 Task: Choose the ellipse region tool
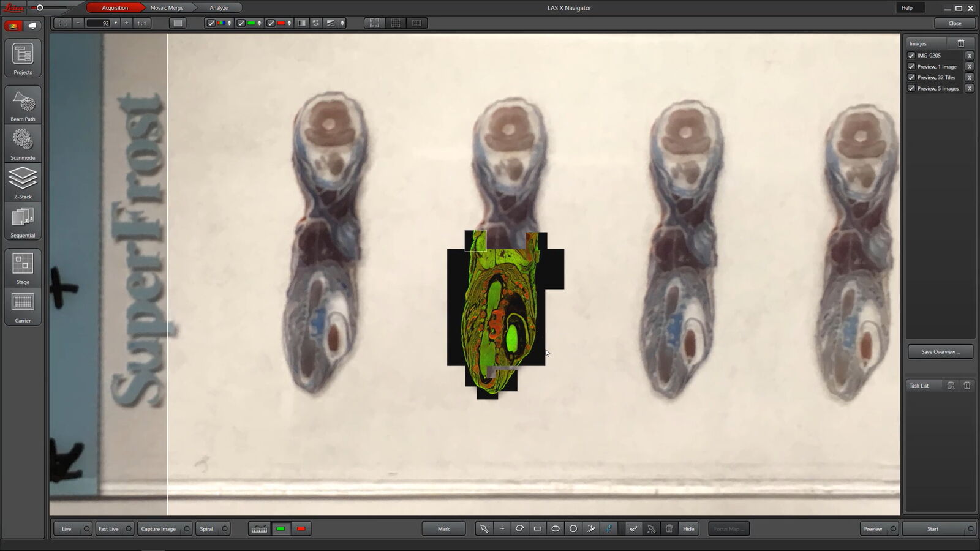coord(556,528)
